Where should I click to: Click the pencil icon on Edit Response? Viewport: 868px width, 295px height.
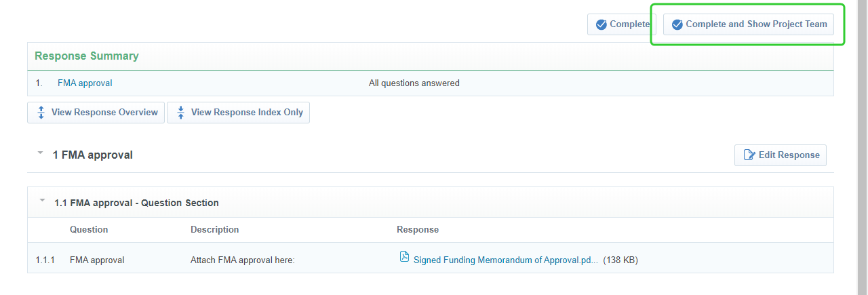(x=749, y=155)
